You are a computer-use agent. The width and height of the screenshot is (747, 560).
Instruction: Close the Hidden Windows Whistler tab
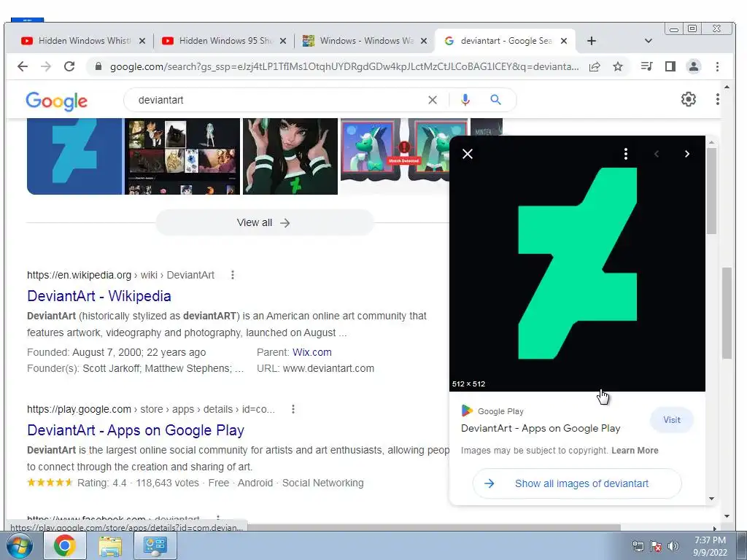coord(142,41)
